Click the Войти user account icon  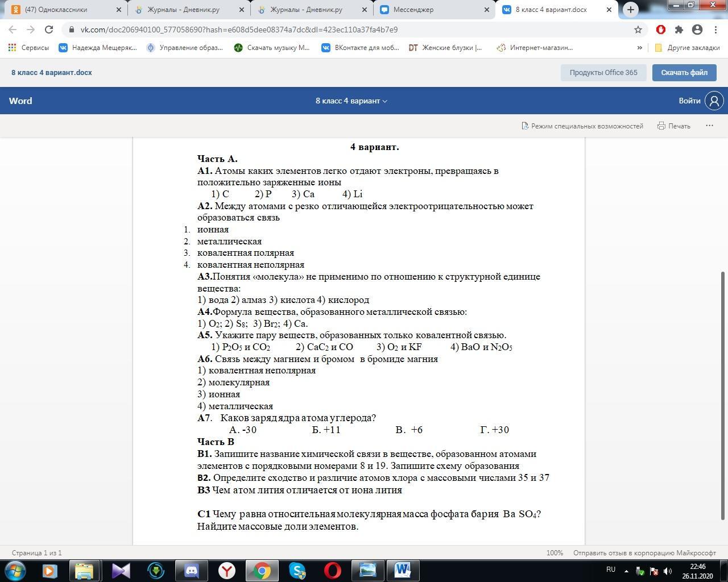click(x=714, y=101)
